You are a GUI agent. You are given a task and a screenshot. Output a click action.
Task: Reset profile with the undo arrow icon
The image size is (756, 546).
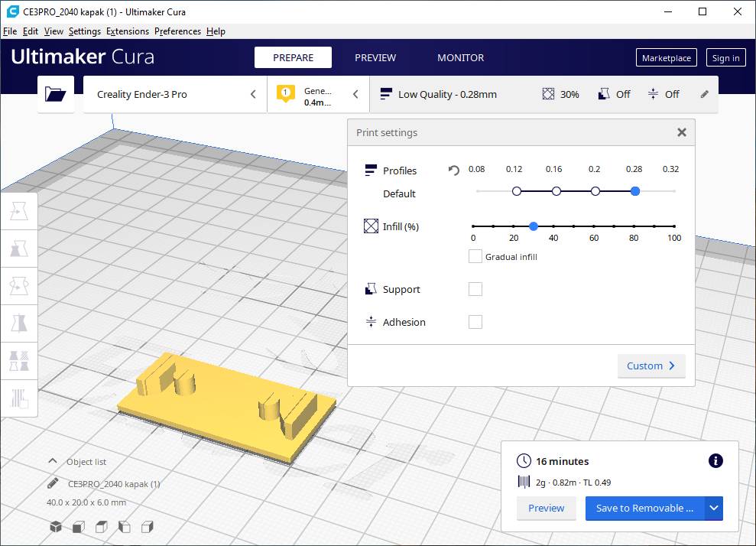click(453, 170)
